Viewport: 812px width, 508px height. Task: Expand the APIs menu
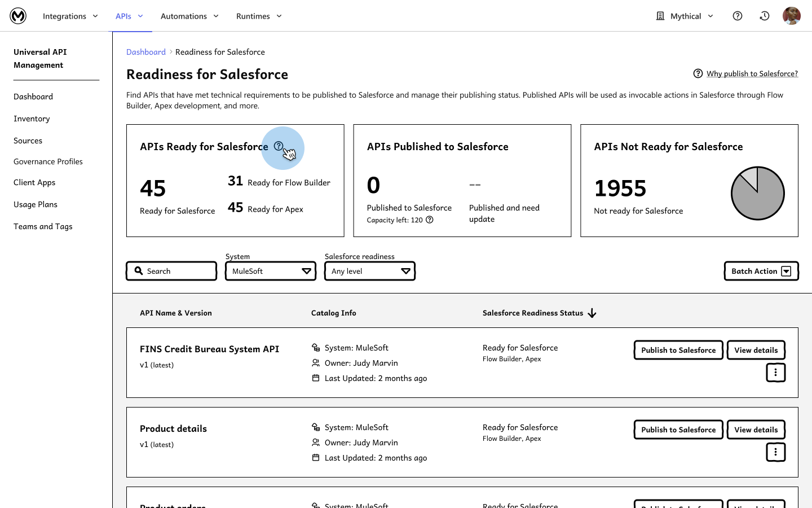[x=130, y=16]
